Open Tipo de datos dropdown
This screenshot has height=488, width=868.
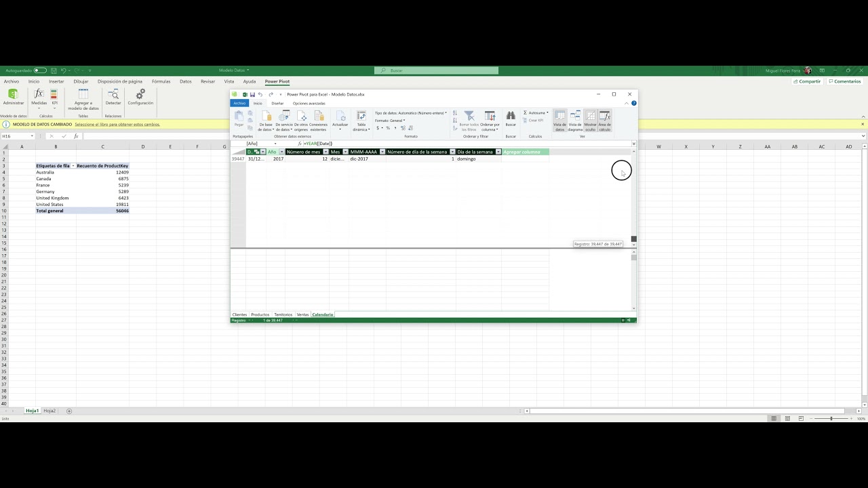tap(411, 113)
